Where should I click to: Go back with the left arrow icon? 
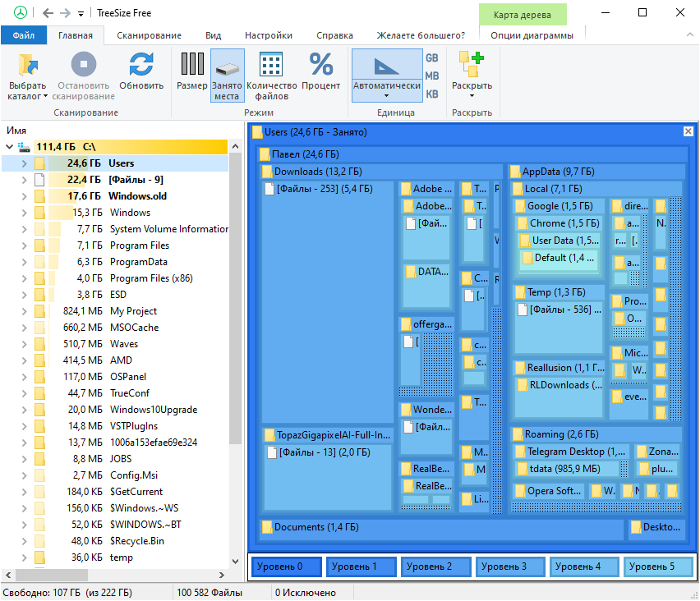pyautogui.click(x=48, y=13)
